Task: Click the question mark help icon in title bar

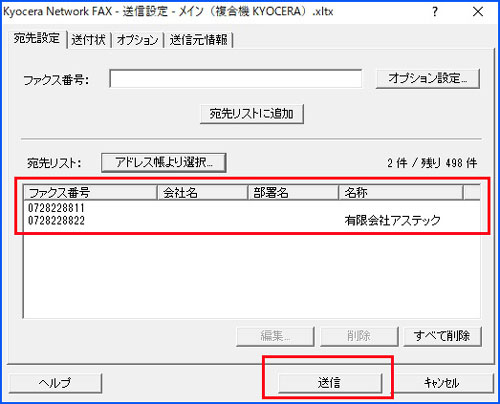Action: pos(435,12)
